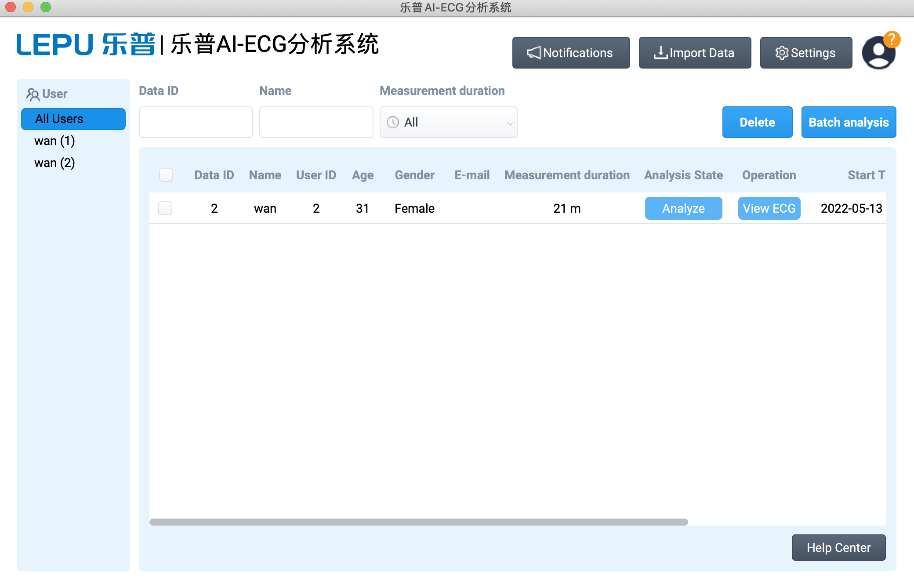Click the Delete button
914x588 pixels.
(758, 122)
